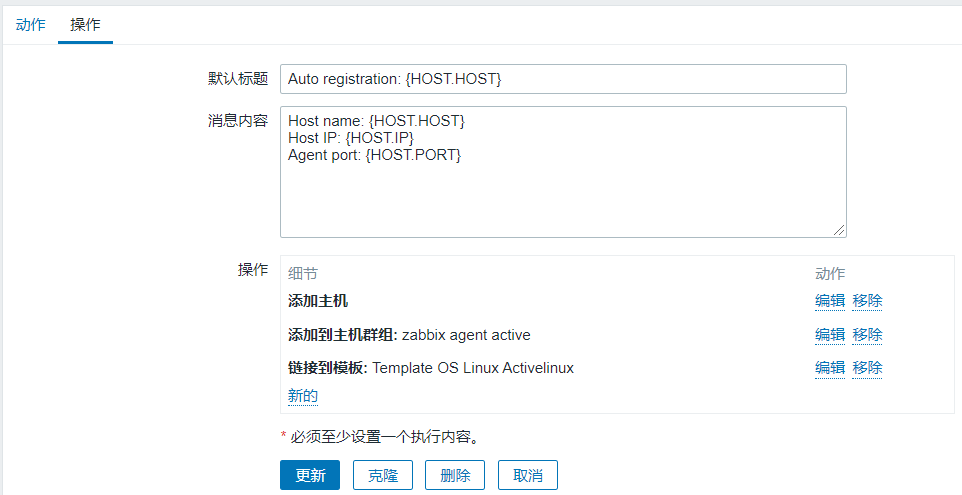
Task: Edit the 添加到主机群组 operation
Action: [830, 335]
